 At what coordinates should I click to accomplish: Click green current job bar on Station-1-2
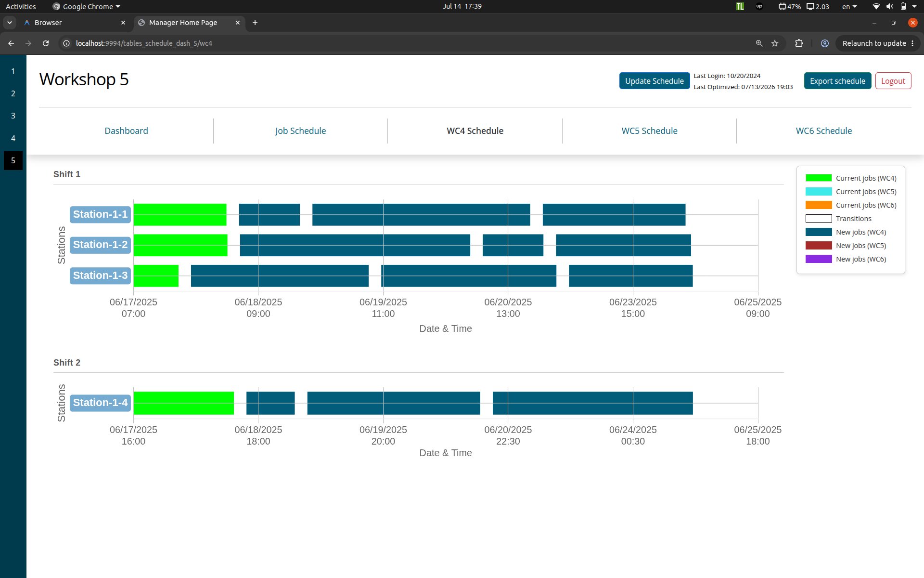(x=180, y=245)
